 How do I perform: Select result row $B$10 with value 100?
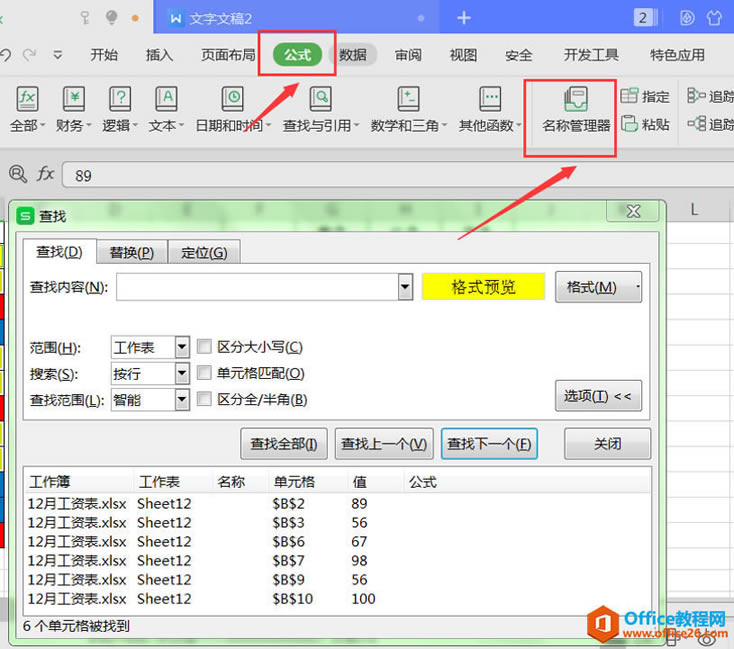click(337, 599)
